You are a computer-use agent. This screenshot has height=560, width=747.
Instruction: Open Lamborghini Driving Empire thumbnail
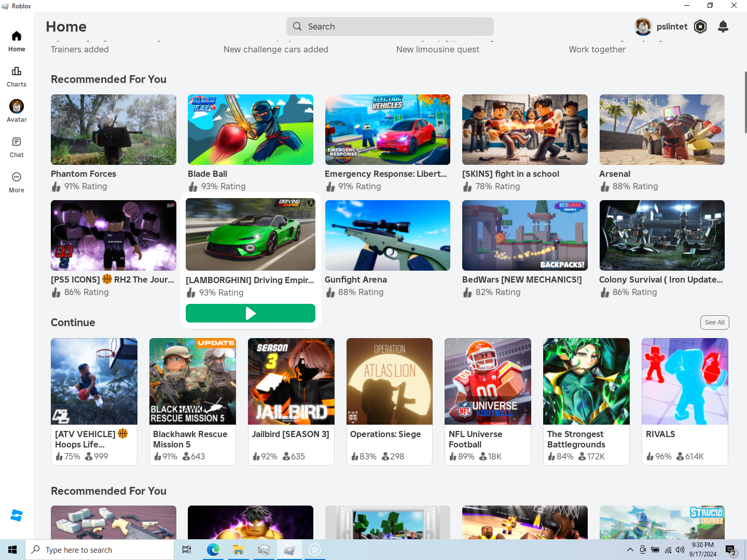pyautogui.click(x=251, y=234)
